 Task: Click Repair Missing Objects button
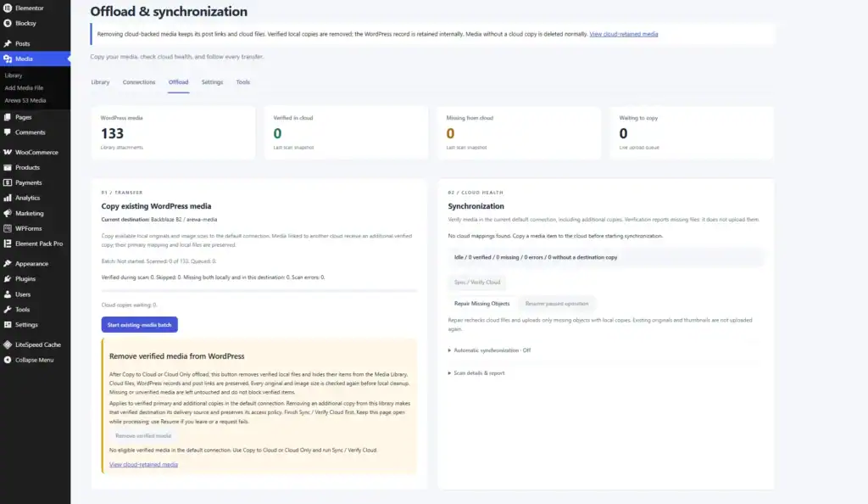(481, 304)
